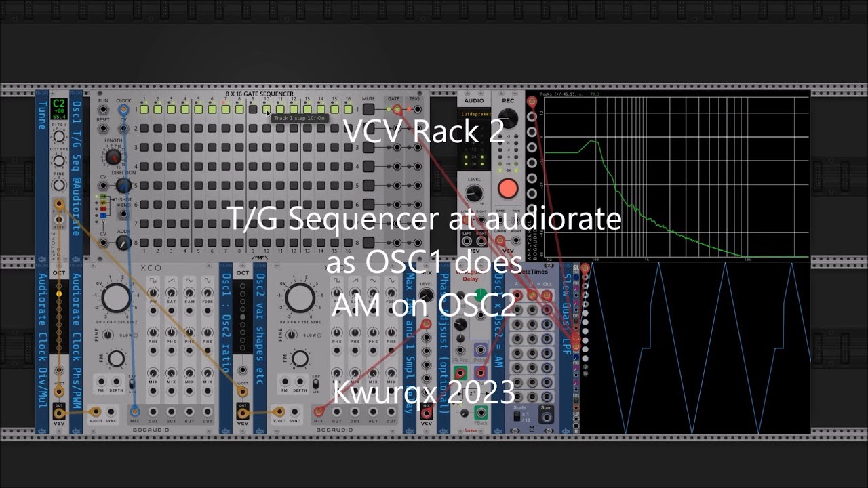This screenshot has width=868, height=488.
Task: Click the L/MON input jack on the REC module
Action: [500, 239]
